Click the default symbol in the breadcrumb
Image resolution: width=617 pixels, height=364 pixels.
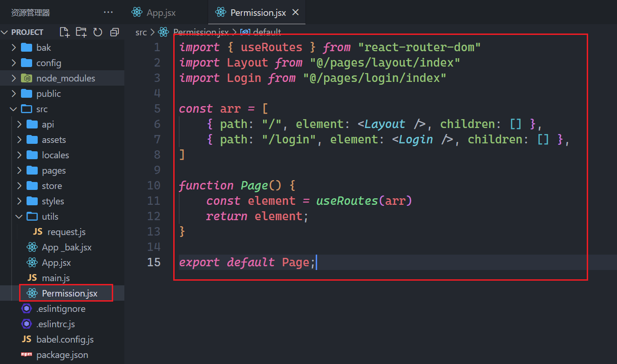pos(261,32)
